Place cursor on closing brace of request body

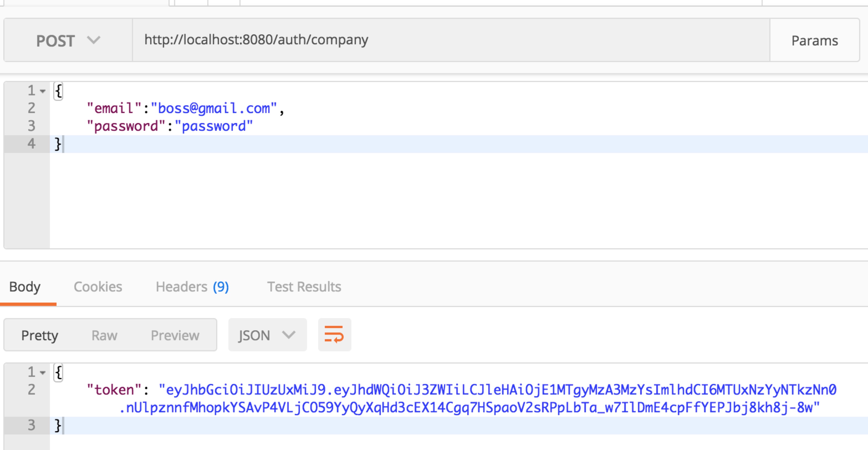58,144
